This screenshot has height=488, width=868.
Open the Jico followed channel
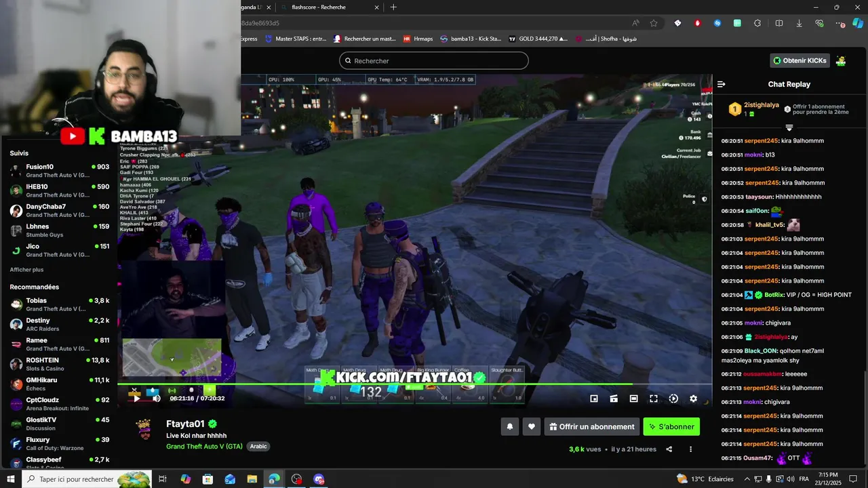pos(60,250)
